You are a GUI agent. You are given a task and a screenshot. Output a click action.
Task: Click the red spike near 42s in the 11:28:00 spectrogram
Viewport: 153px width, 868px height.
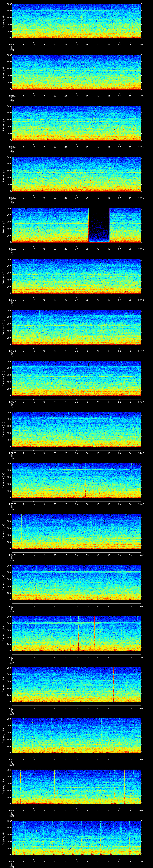102,735
